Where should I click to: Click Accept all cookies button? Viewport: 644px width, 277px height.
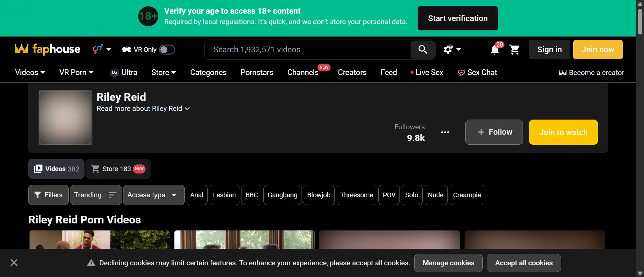(524, 263)
